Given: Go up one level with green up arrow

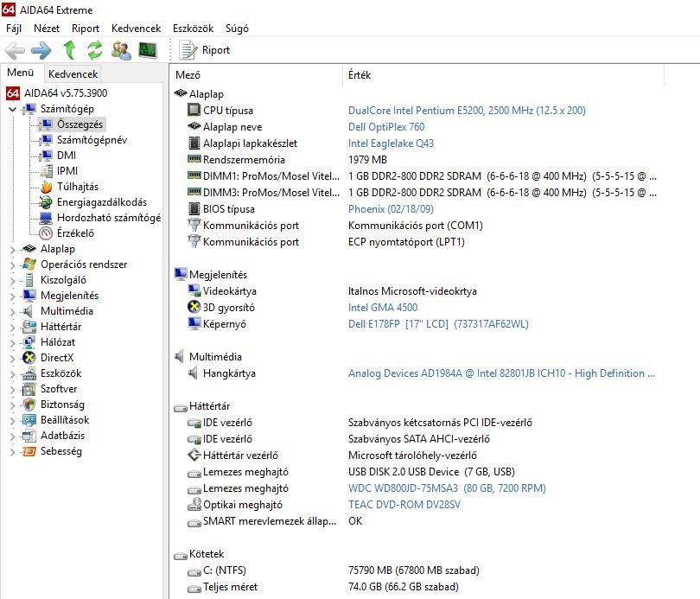Looking at the screenshot, I should [69, 50].
